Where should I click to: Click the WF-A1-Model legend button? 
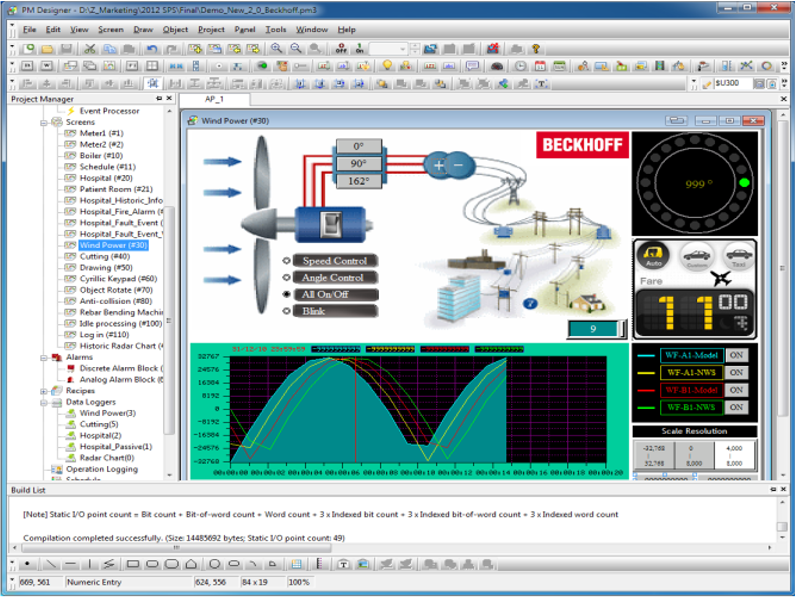click(x=692, y=356)
